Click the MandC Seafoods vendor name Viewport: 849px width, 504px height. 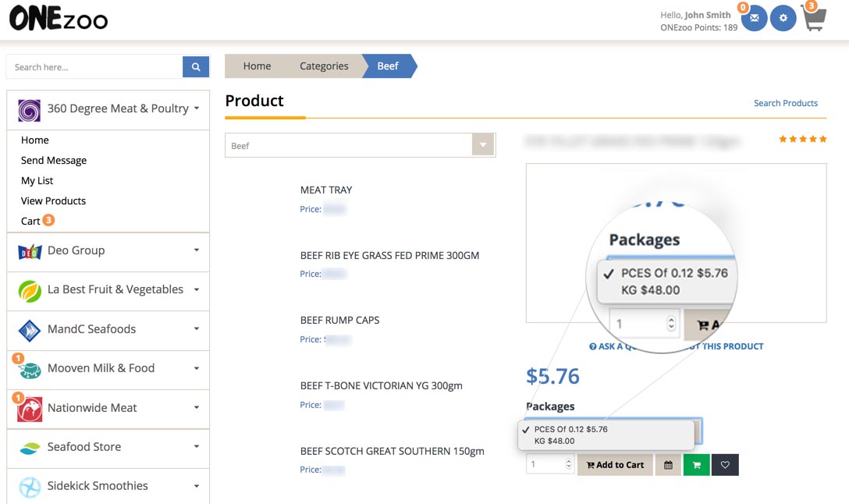coord(91,329)
